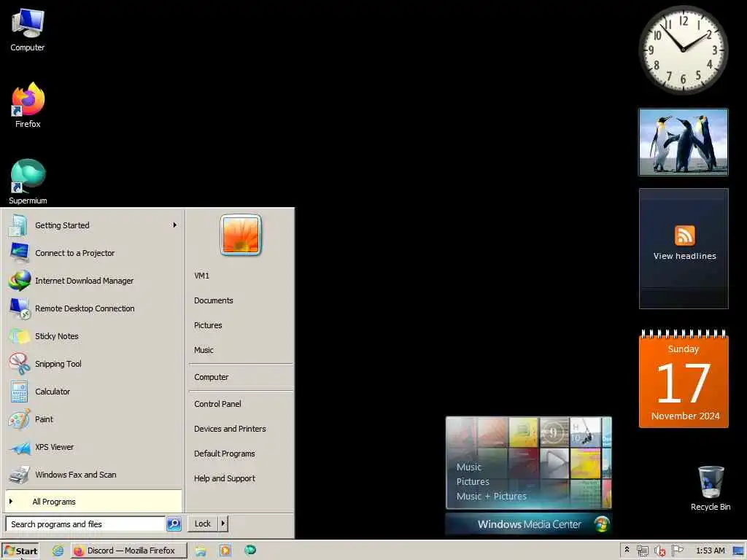Expand the Getting Started submenu arrow
The height and width of the screenshot is (560, 747).
coord(175,225)
